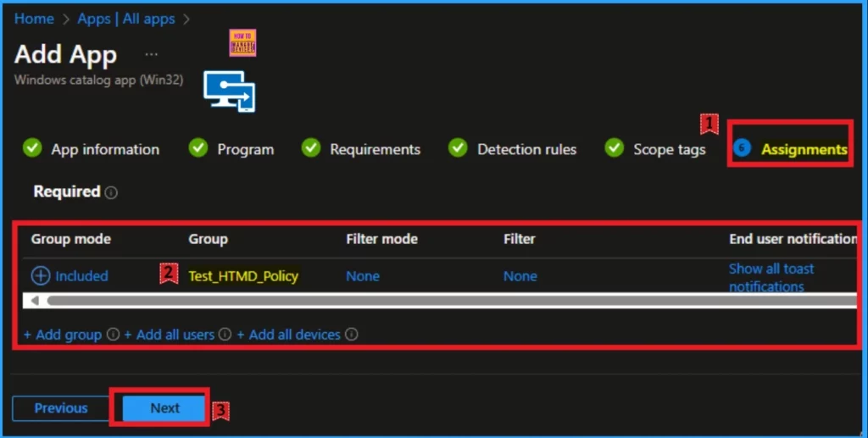This screenshot has width=868, height=438.
Task: Click the green check next to Requirements
Action: (x=311, y=147)
